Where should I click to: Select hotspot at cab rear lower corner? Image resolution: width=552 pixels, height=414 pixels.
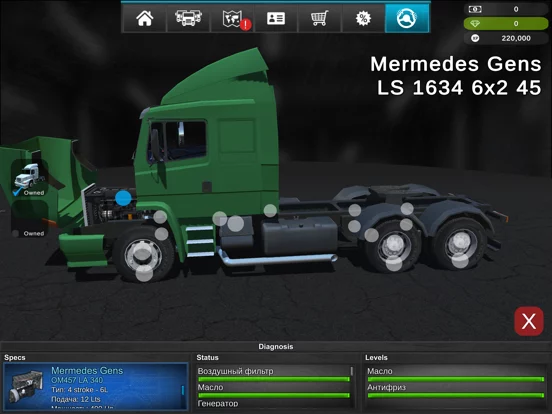pyautogui.click(x=270, y=211)
